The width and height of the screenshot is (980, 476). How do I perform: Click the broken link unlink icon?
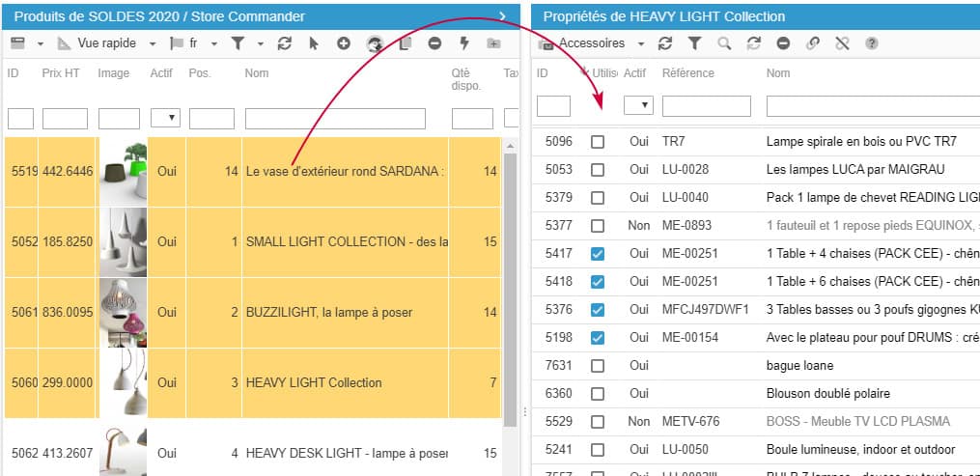coord(842,43)
